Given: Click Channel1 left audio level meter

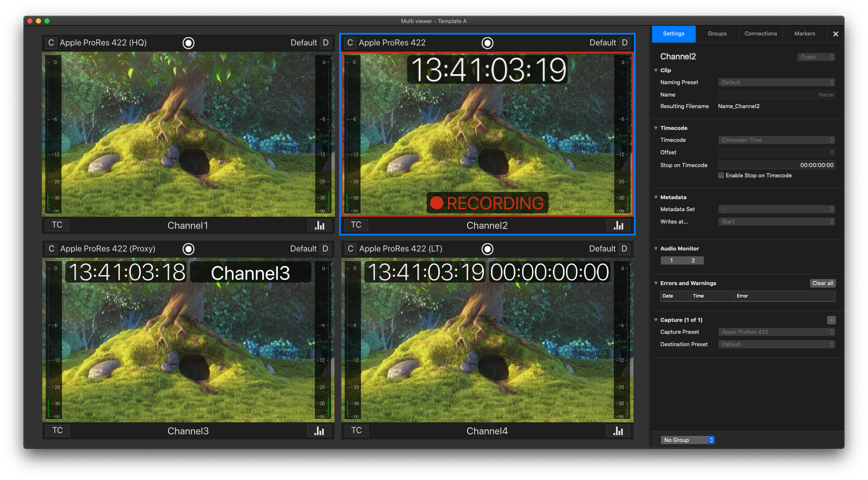Looking at the screenshot, I should coord(54,135).
